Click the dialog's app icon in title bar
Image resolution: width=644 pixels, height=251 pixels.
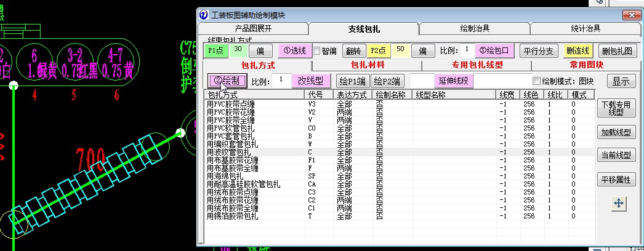[x=204, y=15]
